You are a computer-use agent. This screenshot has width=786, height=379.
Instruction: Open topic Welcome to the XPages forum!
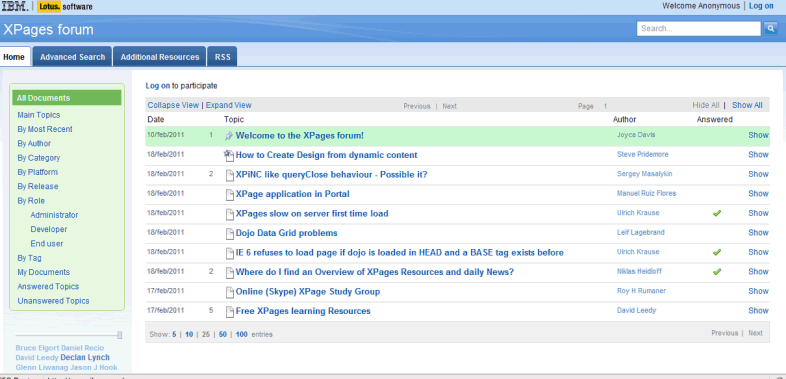click(x=300, y=136)
